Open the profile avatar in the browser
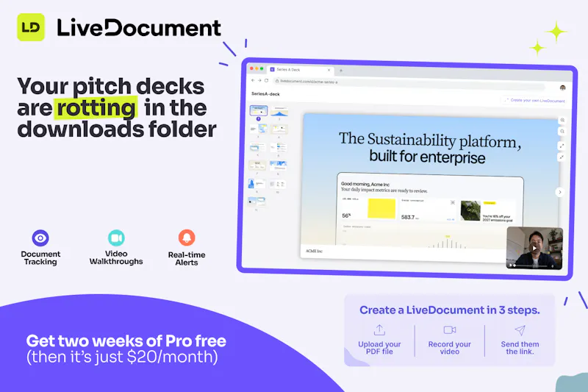Screen dimensions: 588x392 point(562,88)
